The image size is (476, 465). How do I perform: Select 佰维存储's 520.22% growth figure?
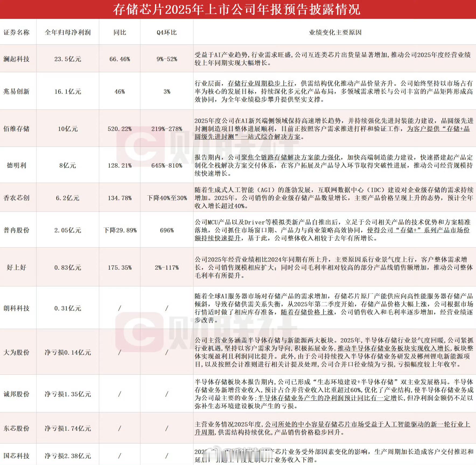click(120, 129)
